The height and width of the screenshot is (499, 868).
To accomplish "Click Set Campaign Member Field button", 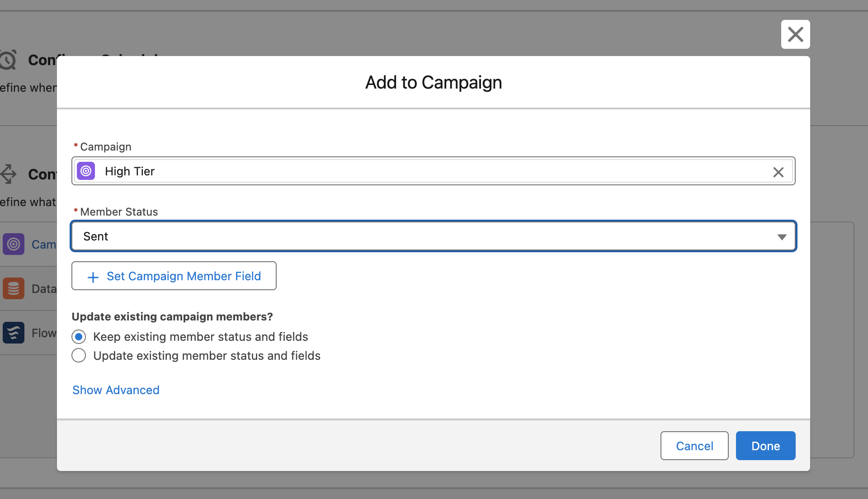I will (174, 276).
